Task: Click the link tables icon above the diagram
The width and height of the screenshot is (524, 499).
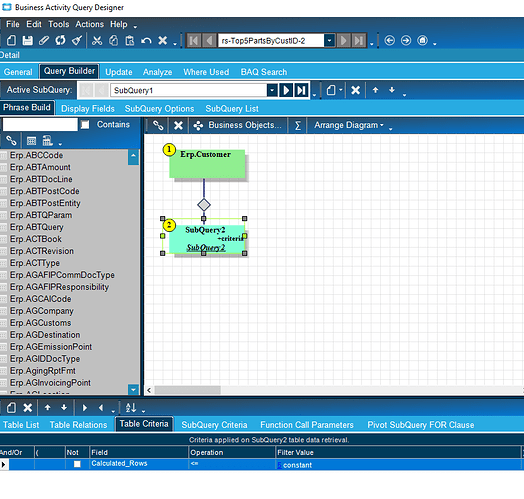Action: [x=158, y=125]
